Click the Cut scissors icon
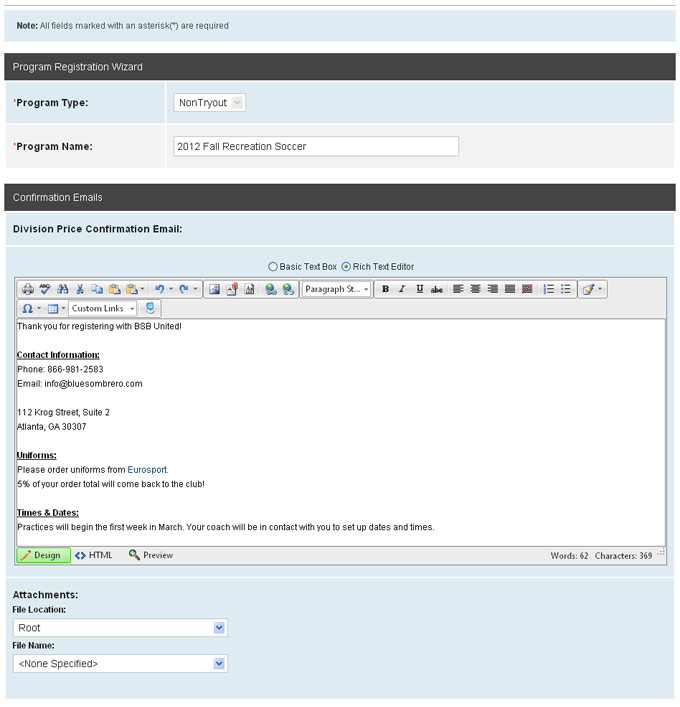The height and width of the screenshot is (707, 680). tap(80, 289)
